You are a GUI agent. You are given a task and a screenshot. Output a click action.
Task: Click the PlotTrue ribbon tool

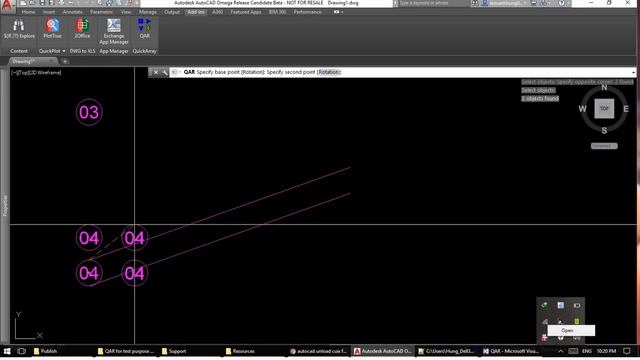click(52, 29)
